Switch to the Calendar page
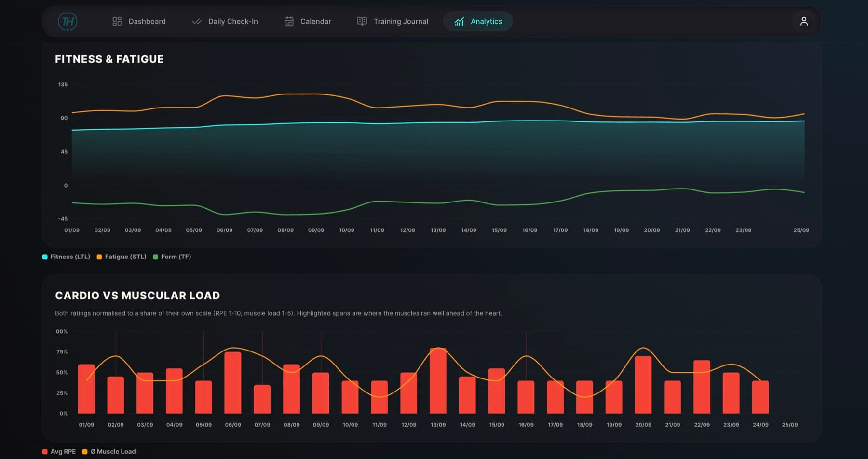 [308, 21]
